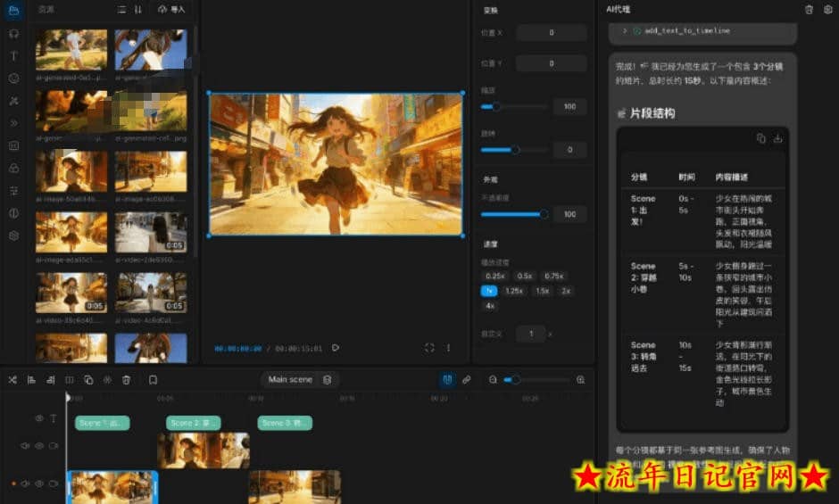Adjust the scale slider

[x=514, y=107]
